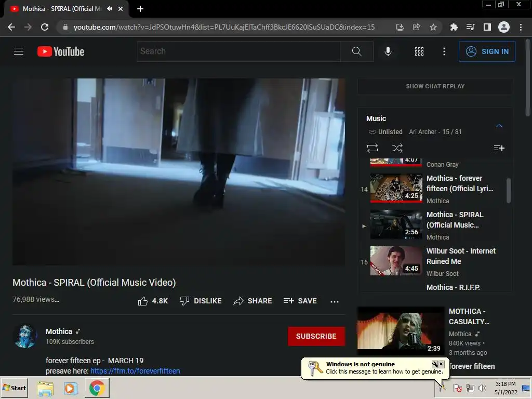532x399 pixels.
Task: Close the Windows not genuine balloon
Action: [441, 364]
